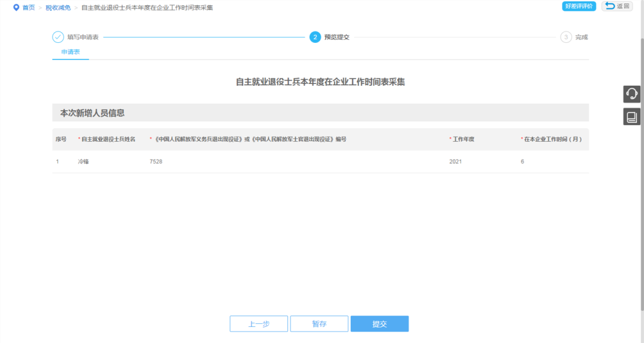Click the 序号 column header
The image size is (644, 343).
pos(61,139)
